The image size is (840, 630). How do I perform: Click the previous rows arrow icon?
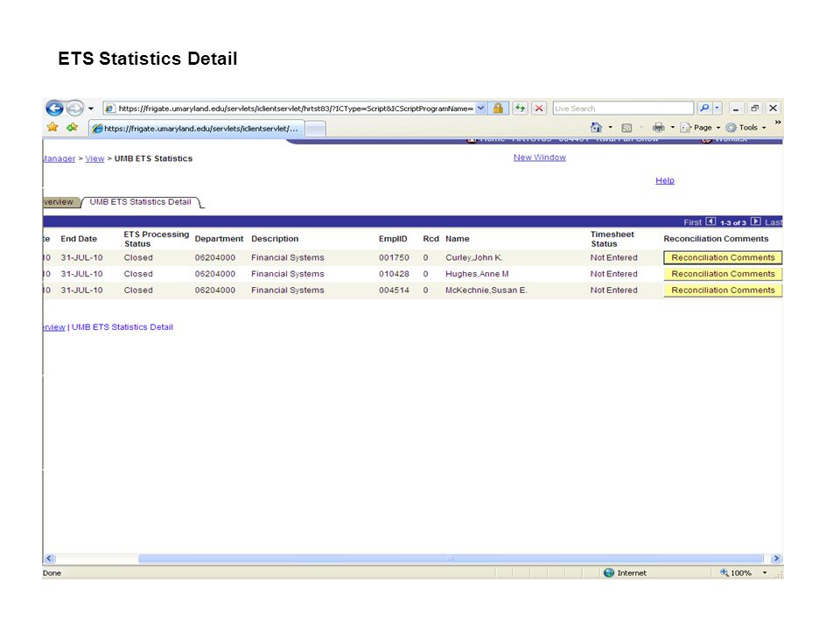(710, 221)
